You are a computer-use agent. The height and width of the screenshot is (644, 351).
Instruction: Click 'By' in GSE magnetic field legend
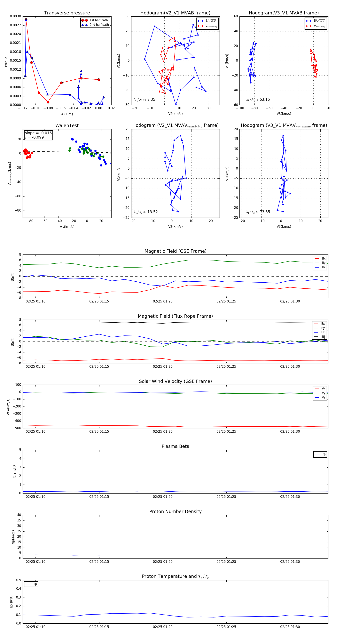pos(324,263)
